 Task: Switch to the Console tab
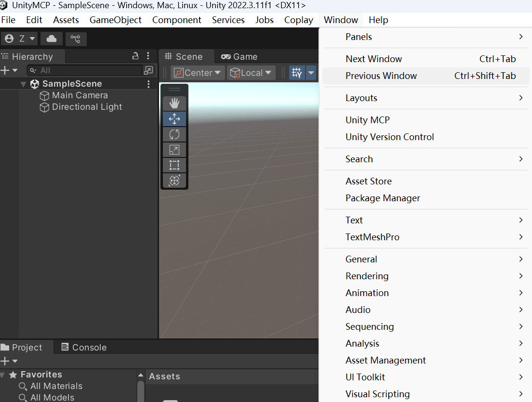coord(84,348)
